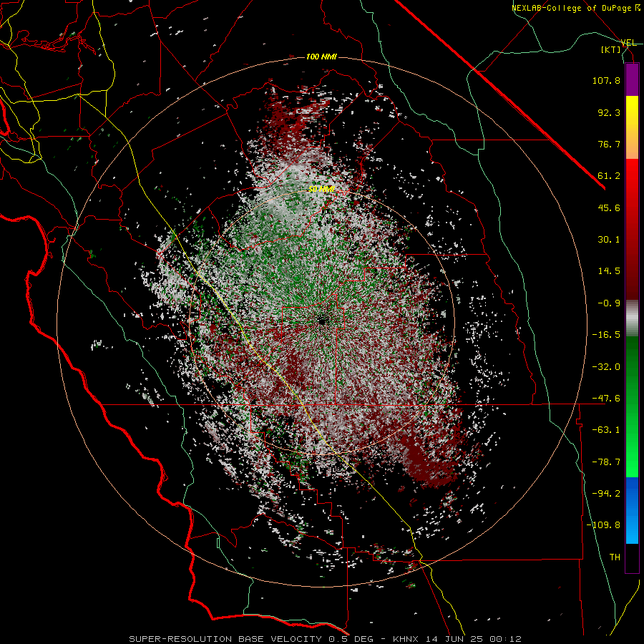Click the radar site center point

pos(323,321)
